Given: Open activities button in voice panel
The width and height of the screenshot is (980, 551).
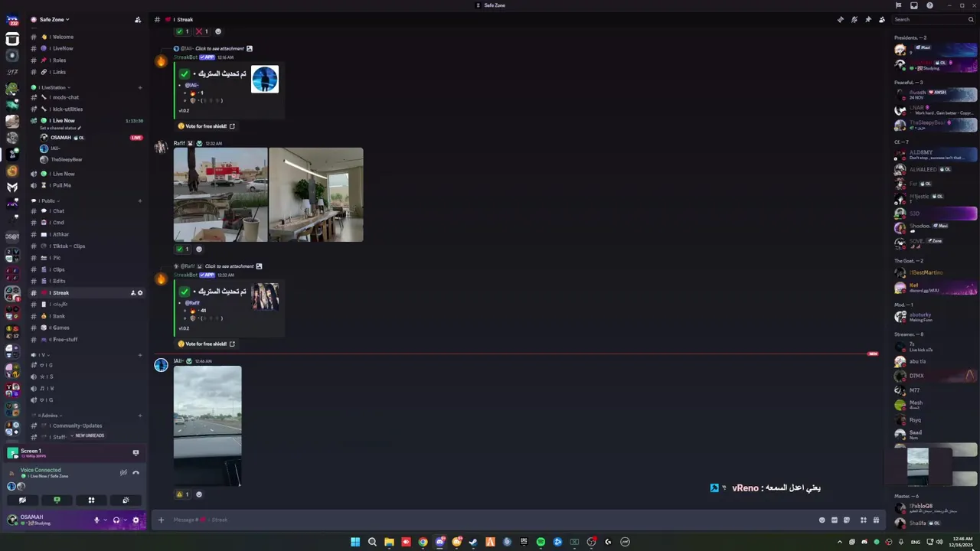Looking at the screenshot, I should coord(91,500).
